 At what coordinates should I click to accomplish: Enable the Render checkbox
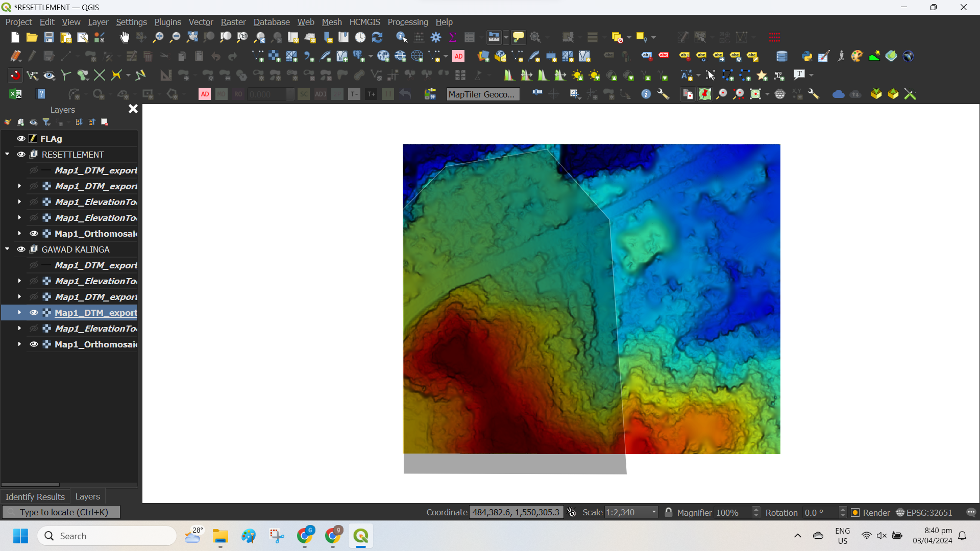point(855,512)
